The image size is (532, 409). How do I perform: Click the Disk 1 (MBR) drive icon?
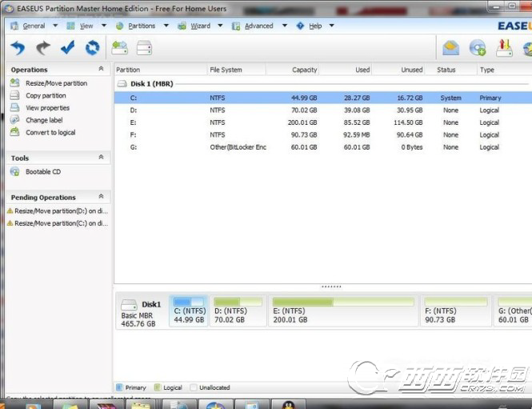pyautogui.click(x=122, y=83)
